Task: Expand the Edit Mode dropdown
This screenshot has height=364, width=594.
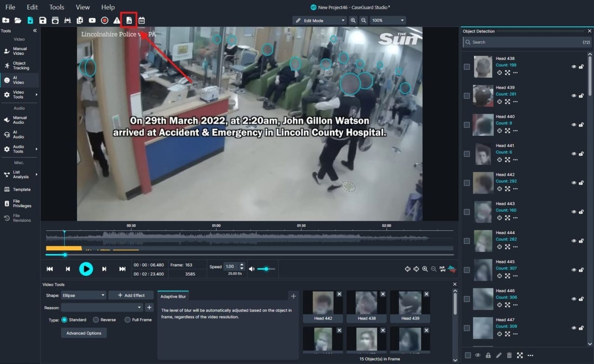Action: pos(320,20)
